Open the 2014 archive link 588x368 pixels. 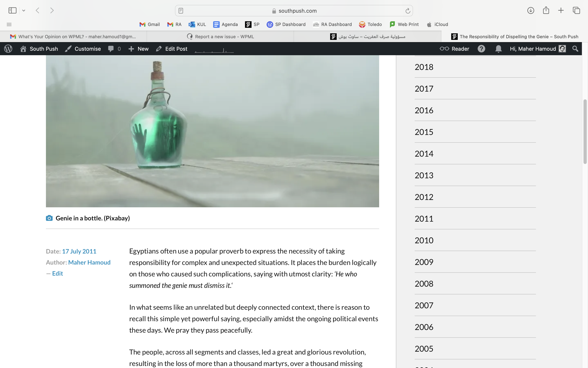pyautogui.click(x=424, y=154)
